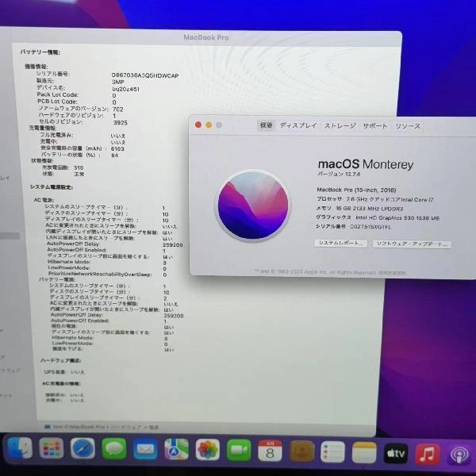
Task: Select the プロセッサ 2.6 GHz line
Action: point(375,199)
